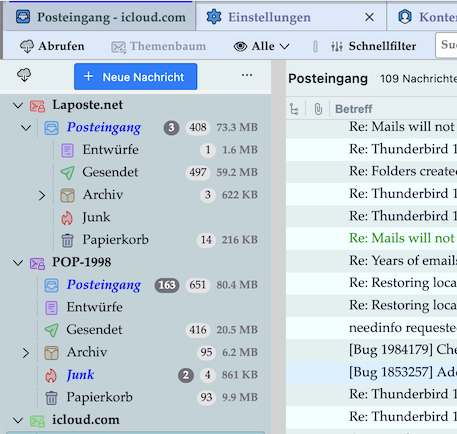Close the Einstellungen tab

[x=369, y=17]
